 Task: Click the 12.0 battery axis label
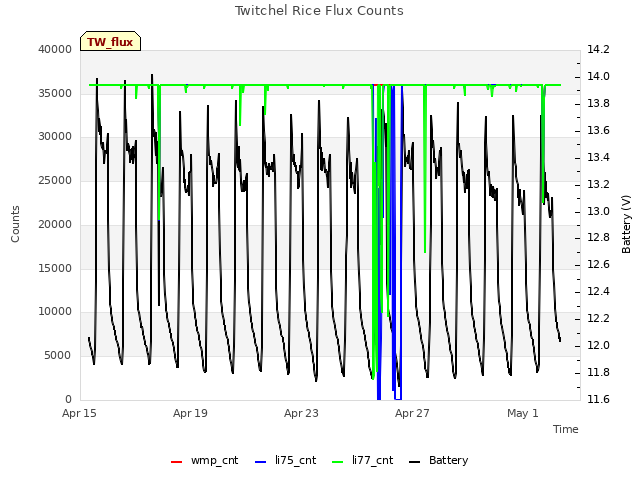coord(598,345)
